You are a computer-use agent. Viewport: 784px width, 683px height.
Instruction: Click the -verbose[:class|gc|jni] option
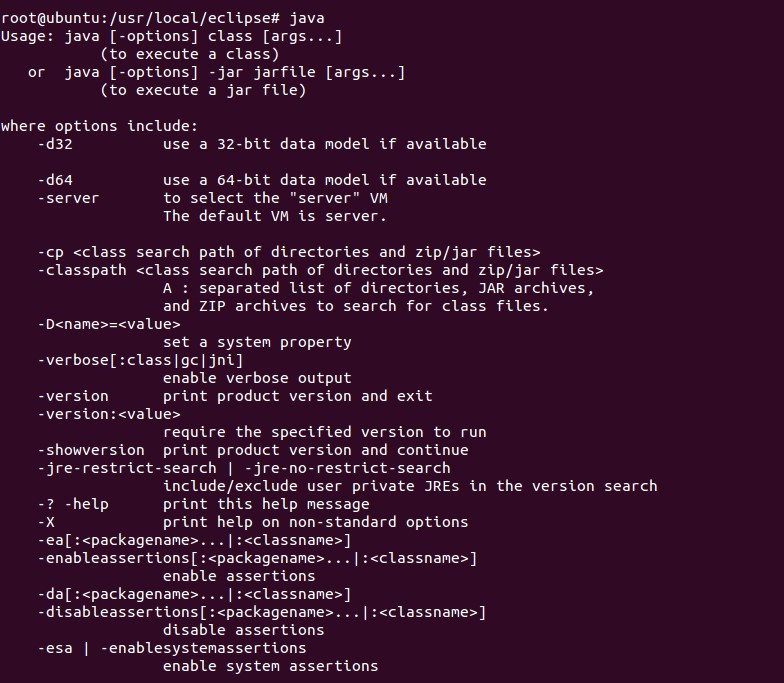[x=140, y=360]
